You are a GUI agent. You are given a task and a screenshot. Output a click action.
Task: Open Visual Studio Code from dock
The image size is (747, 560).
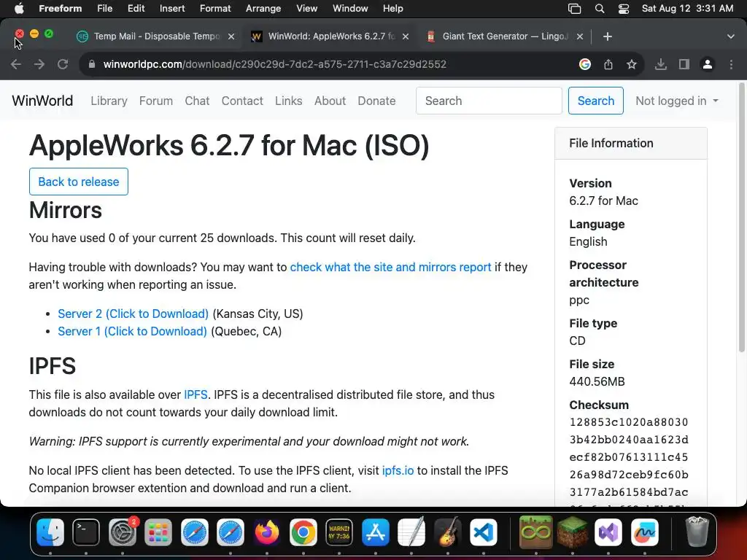484,532
